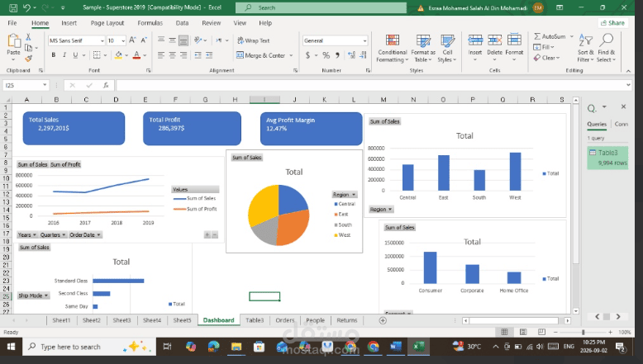Apply Percent Style format

pyautogui.click(x=326, y=55)
